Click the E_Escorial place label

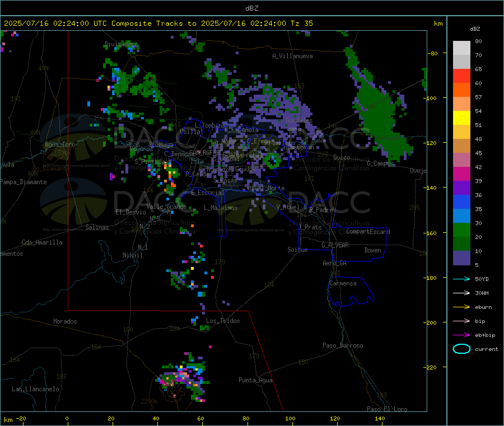click(x=208, y=193)
